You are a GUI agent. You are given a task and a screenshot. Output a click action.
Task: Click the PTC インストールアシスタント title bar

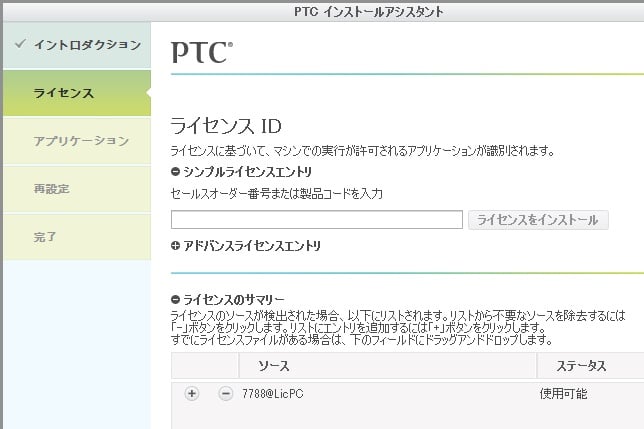coord(369,11)
